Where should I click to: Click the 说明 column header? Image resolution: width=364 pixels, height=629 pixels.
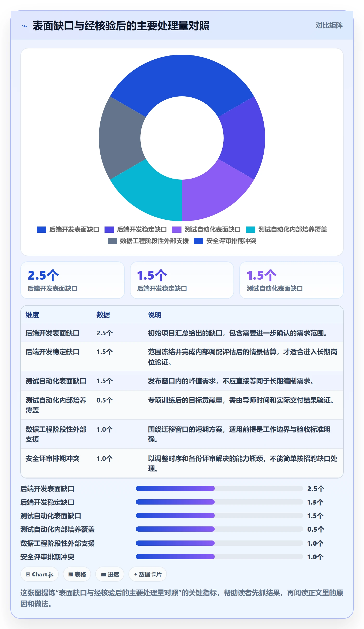point(155,315)
